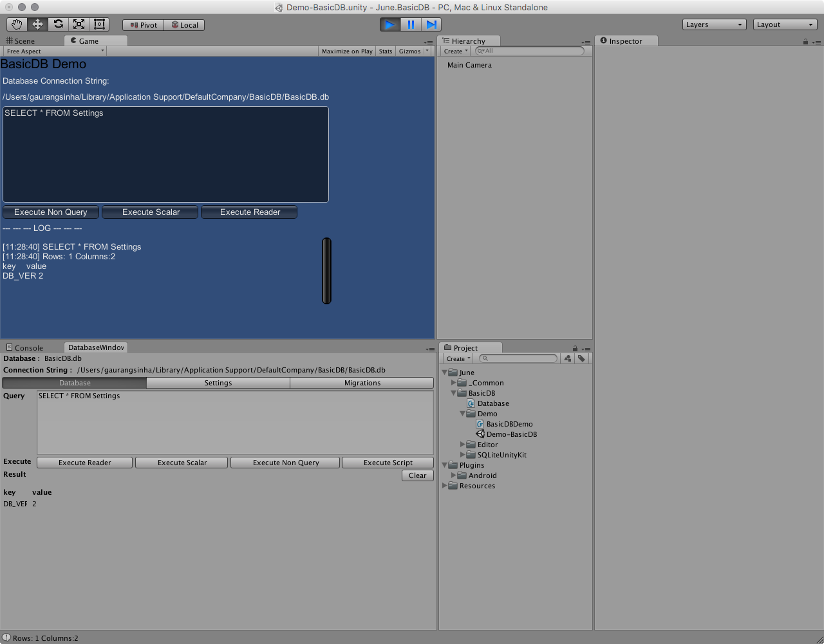This screenshot has height=644, width=824.
Task: Select the Scale tool
Action: (x=79, y=24)
